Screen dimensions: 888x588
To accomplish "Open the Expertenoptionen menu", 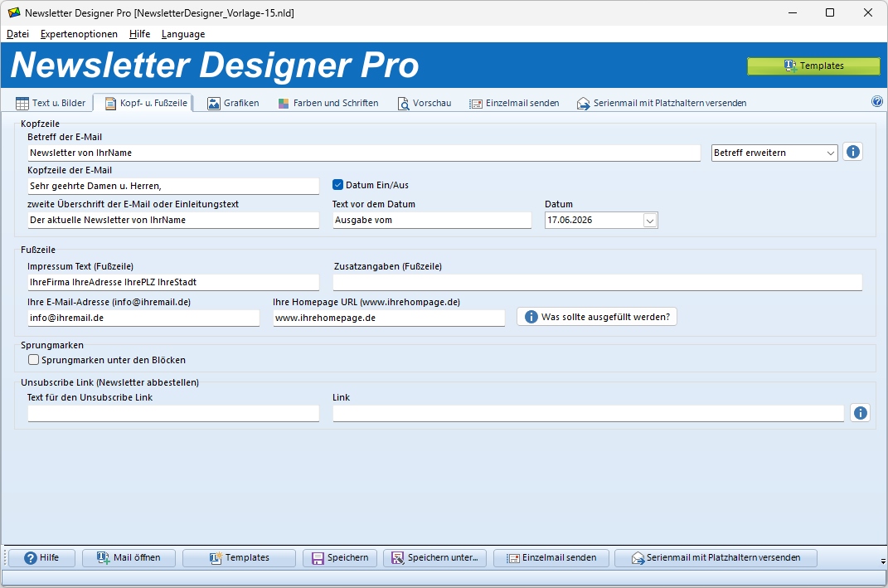I will coord(80,34).
